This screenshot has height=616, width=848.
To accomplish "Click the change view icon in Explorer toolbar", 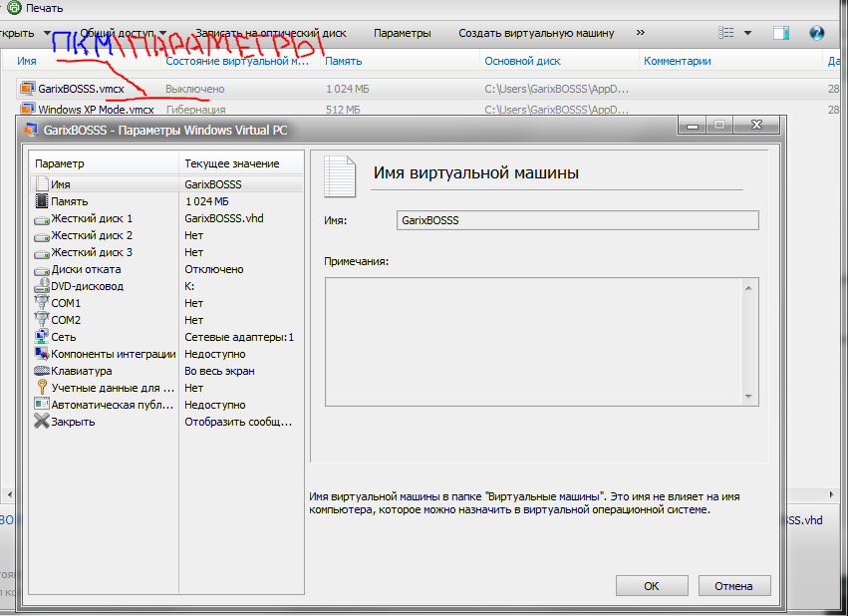I will 725,33.
